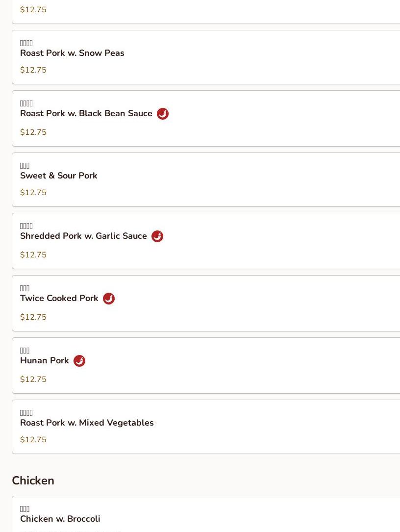Select Roast Pork w. Black Bean Sauce title
Image resolution: width=400 pixels, height=532 pixels.
pyautogui.click(x=86, y=113)
